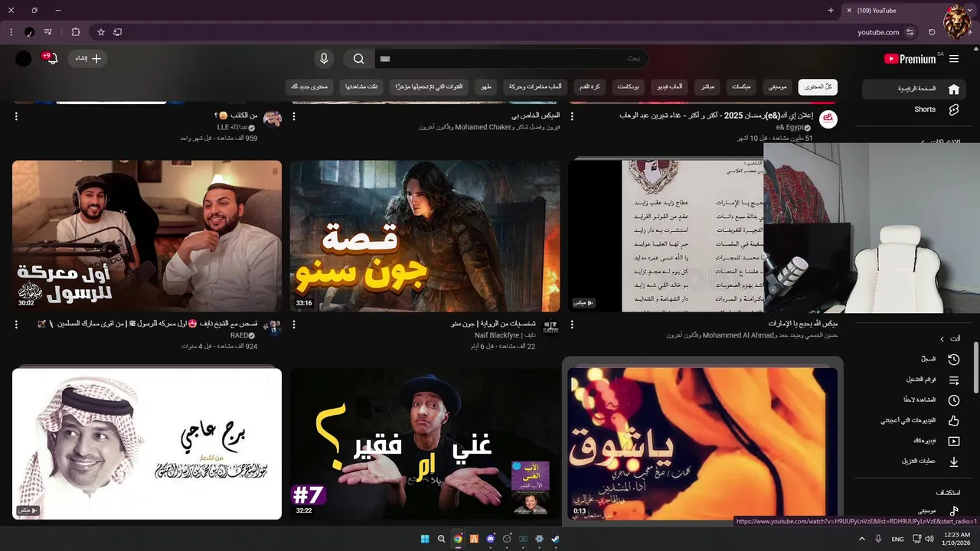Screen dimensions: 980x551
Task: Open Discord from the taskbar
Action: (491, 539)
